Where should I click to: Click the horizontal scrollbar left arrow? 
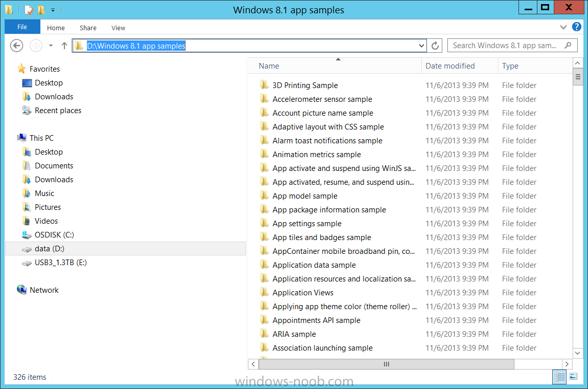[253, 364]
